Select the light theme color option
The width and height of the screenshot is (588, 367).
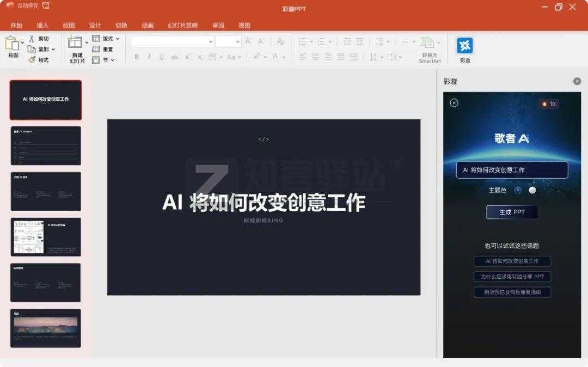tap(532, 191)
